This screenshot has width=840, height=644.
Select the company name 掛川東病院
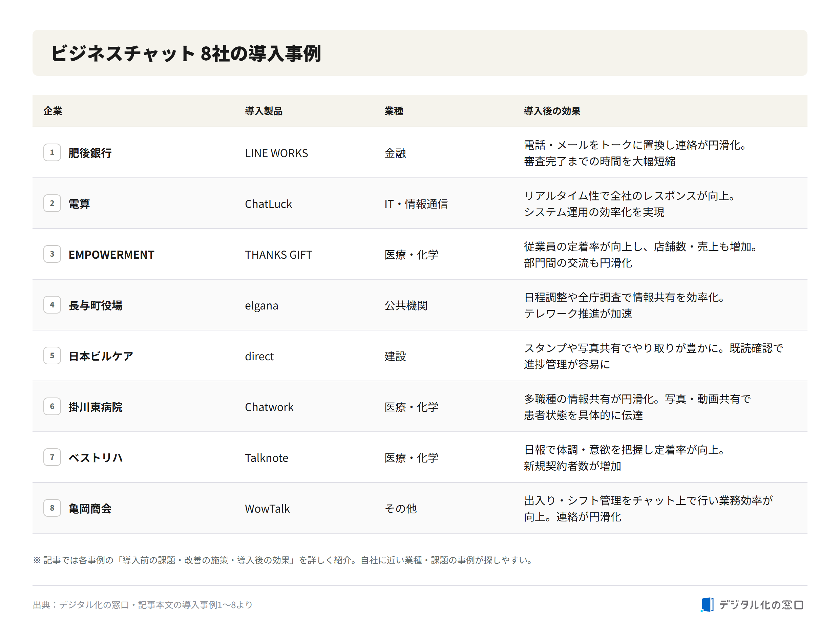pyautogui.click(x=96, y=407)
